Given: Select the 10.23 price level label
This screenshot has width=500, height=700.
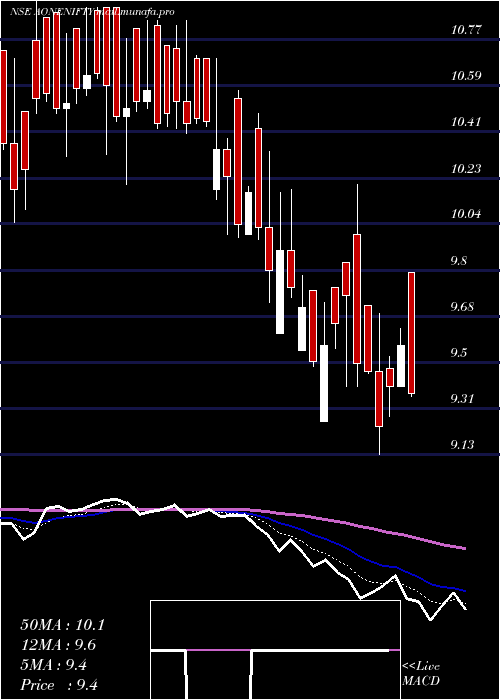Looking at the screenshot, I should point(467,168).
